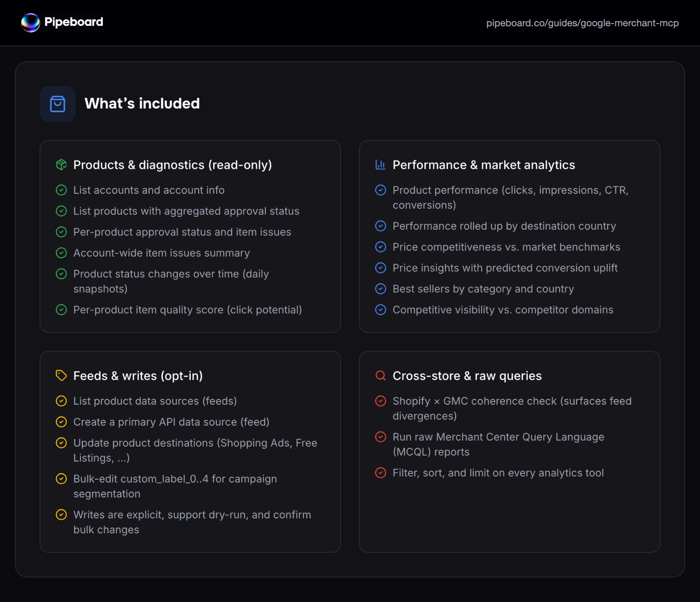The width and height of the screenshot is (700, 602).
Task: Click the check icon beside Per-product item quality score
Action: (62, 310)
